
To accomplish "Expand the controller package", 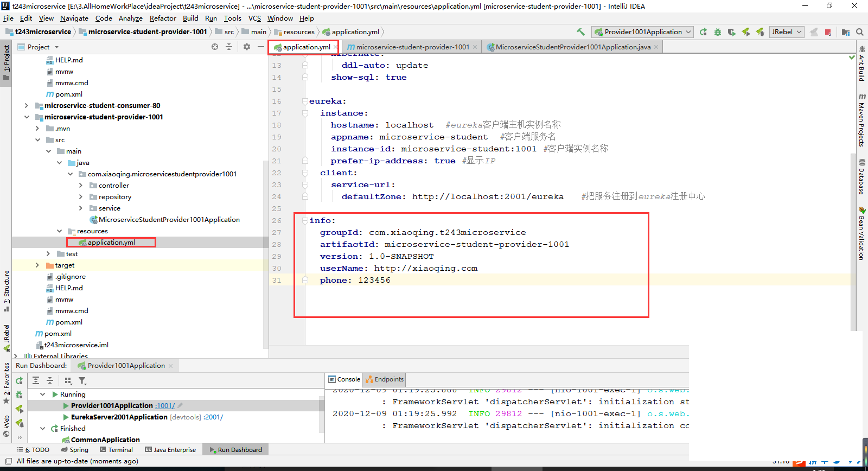I will pyautogui.click(x=81, y=186).
